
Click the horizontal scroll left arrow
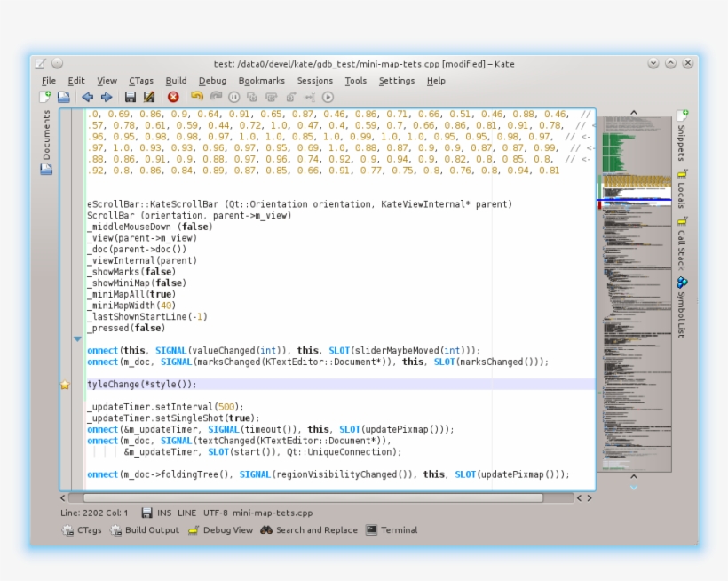63,497
